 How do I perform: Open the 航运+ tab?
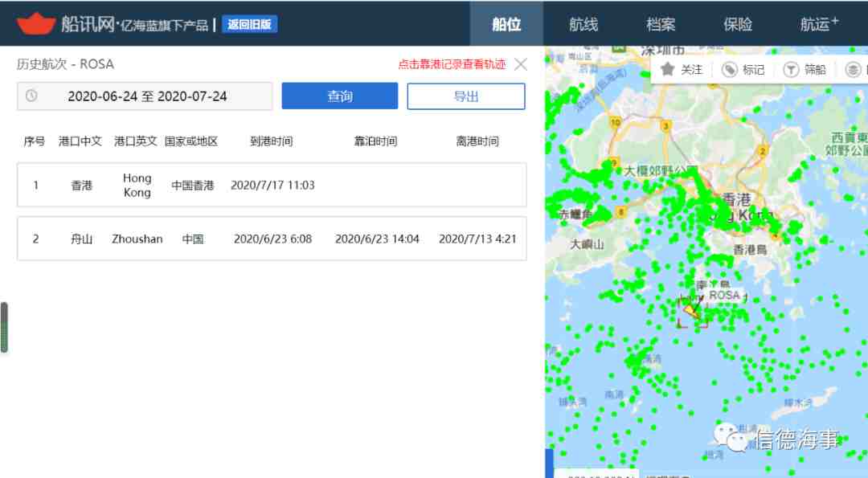click(819, 24)
